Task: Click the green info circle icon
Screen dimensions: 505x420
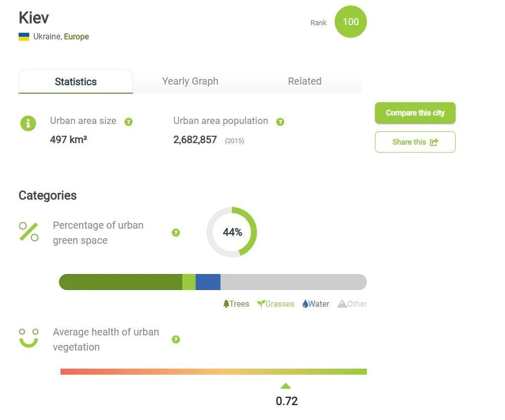Action: pos(28,123)
